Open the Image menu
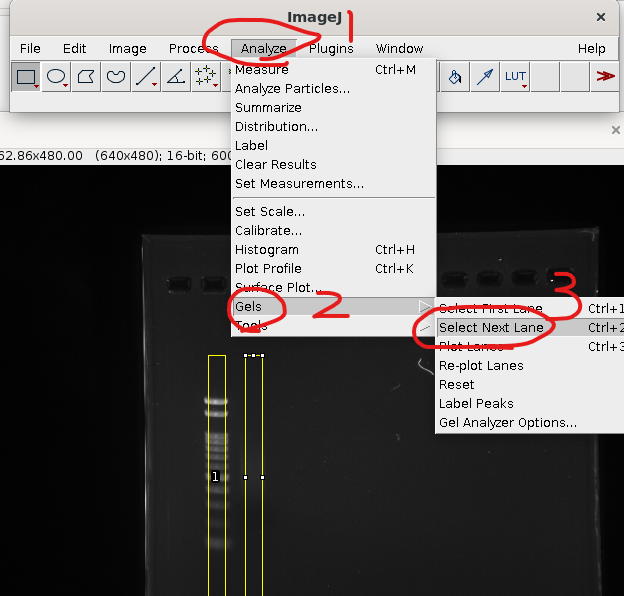This screenshot has height=596, width=624. click(x=127, y=49)
